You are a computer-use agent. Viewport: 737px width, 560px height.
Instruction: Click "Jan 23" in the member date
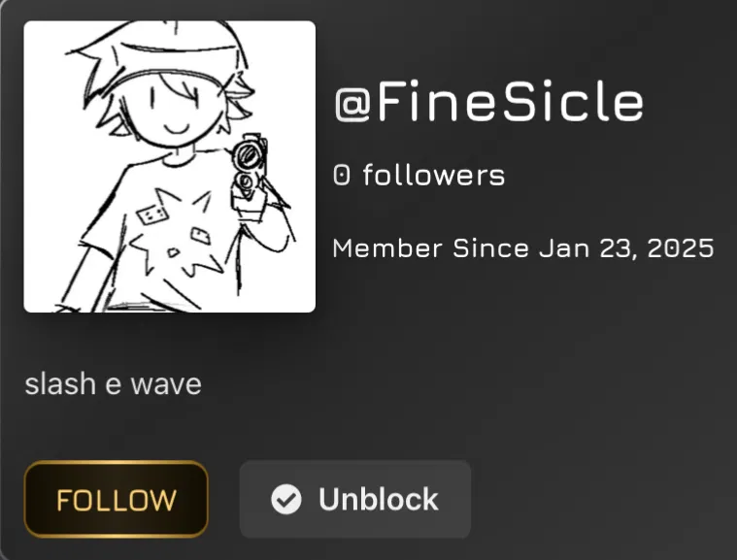click(x=583, y=248)
